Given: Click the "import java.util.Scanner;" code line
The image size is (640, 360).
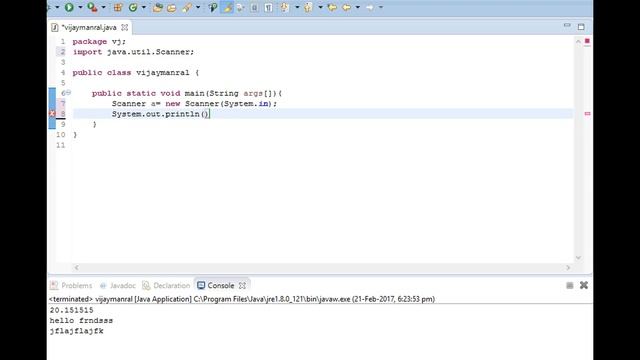Looking at the screenshot, I should (133, 52).
